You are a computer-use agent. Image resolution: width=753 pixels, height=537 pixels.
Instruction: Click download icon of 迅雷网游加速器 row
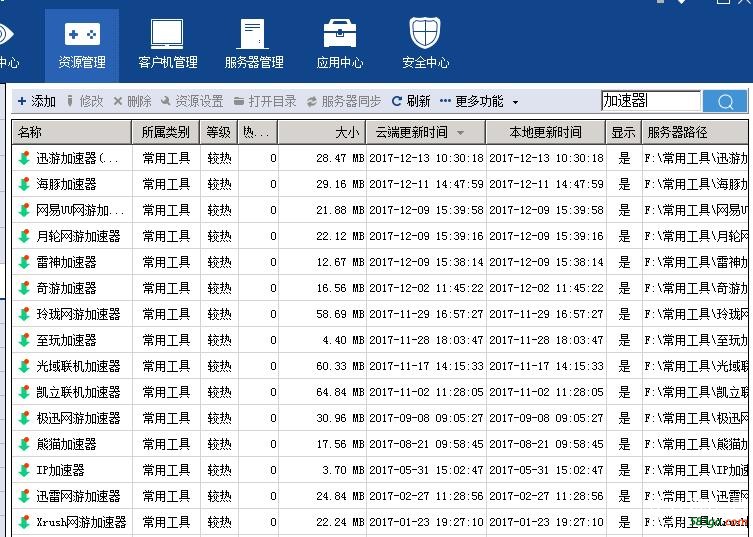24,496
